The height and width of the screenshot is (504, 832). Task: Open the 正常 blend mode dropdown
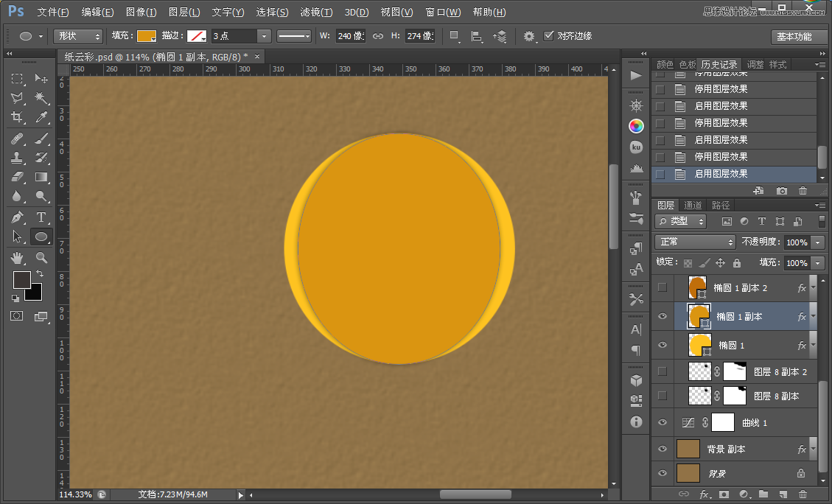pyautogui.click(x=695, y=242)
